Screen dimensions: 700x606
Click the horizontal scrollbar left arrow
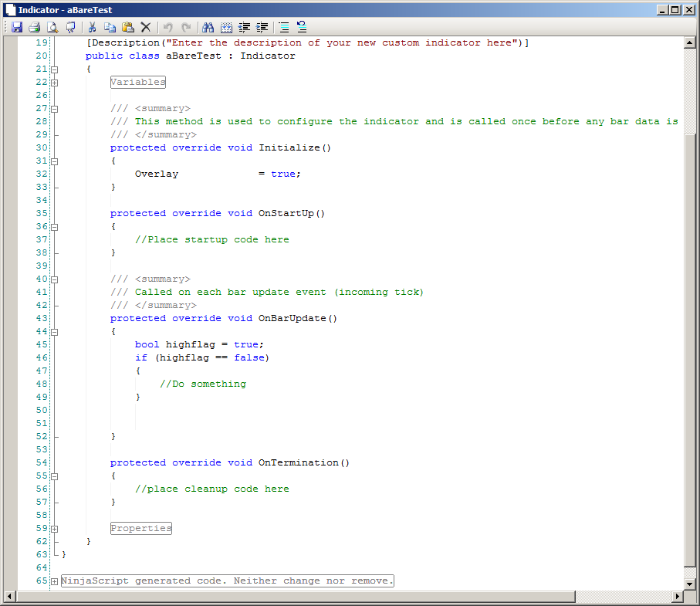(10, 596)
